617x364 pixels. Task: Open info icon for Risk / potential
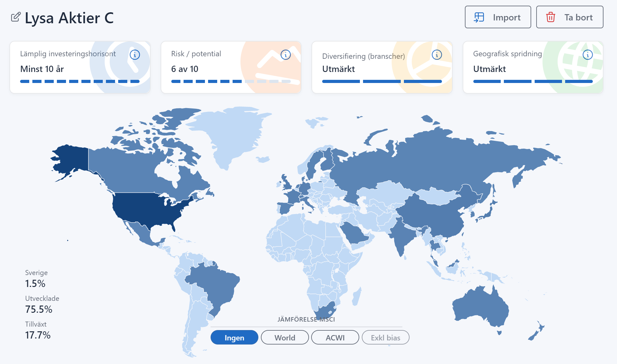coord(285,55)
